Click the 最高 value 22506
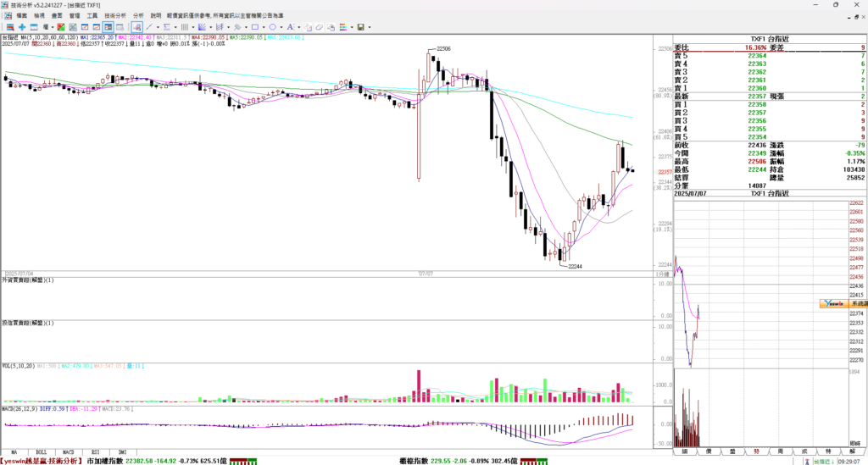 click(757, 162)
